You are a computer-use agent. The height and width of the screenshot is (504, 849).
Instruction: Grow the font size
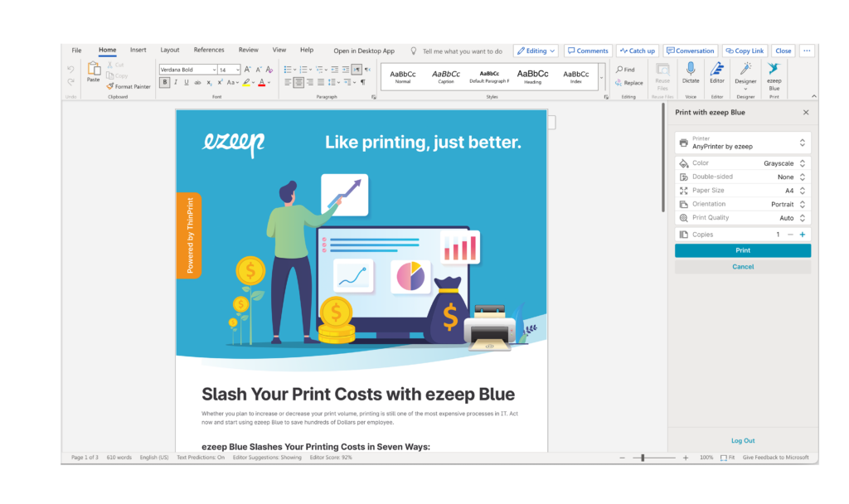pyautogui.click(x=247, y=70)
